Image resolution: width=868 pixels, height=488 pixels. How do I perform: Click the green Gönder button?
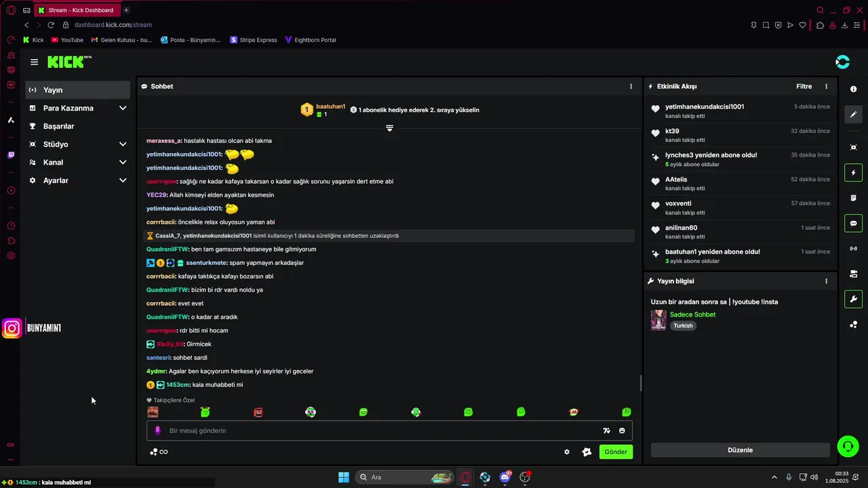(x=616, y=452)
